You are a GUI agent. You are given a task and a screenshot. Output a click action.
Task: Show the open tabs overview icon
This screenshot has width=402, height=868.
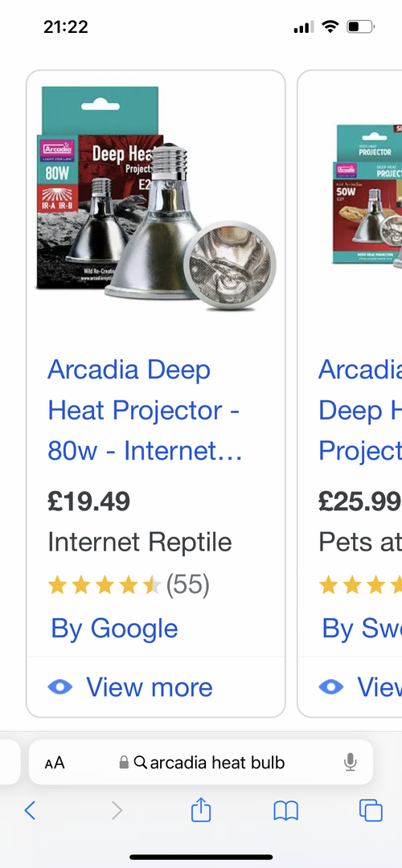point(371,810)
